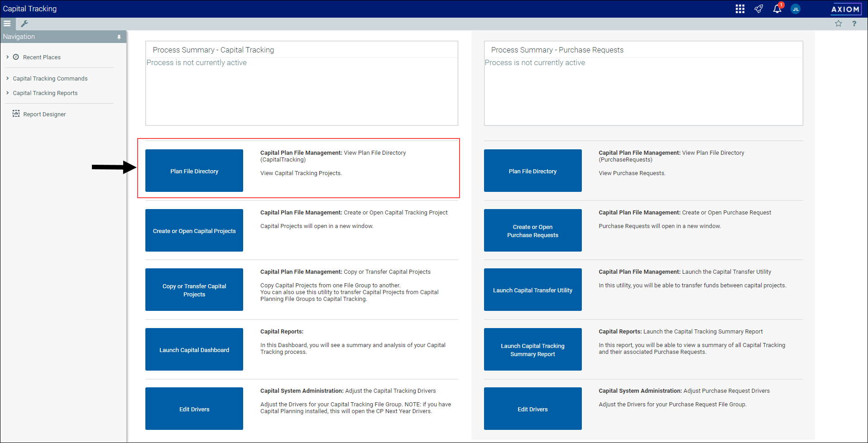Open the apps grid menu icon
868x443 pixels.
[x=740, y=9]
